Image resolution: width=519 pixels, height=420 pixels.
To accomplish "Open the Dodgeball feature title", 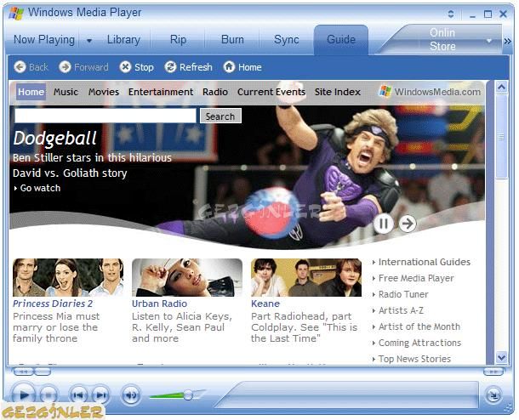I will pyautogui.click(x=54, y=138).
